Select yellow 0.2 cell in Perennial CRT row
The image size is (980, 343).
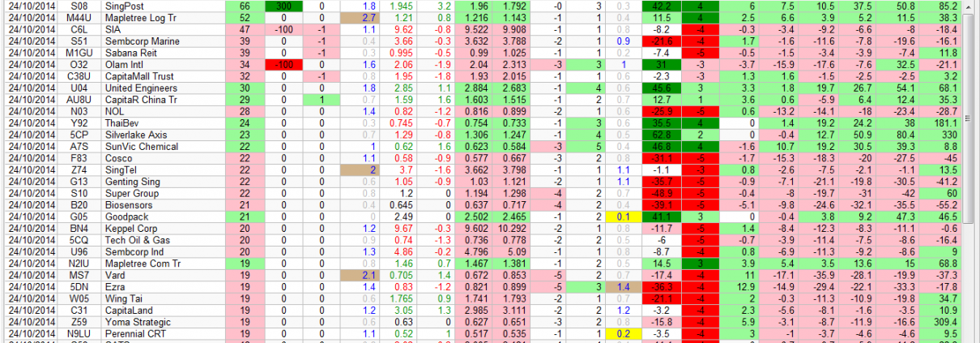click(622, 333)
